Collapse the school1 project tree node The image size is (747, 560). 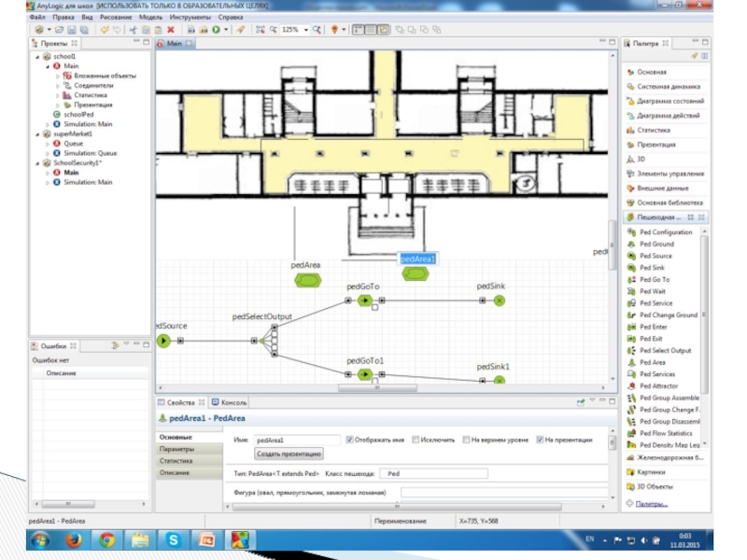pyautogui.click(x=37, y=57)
